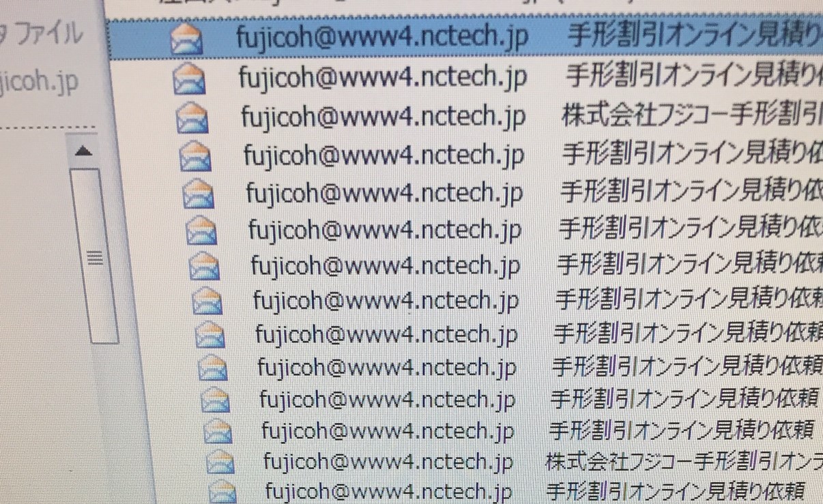Viewport: 823px width, 504px height.
Task: Click envelope icon of first 株式会社フジコー email
Action: pyautogui.click(x=192, y=118)
